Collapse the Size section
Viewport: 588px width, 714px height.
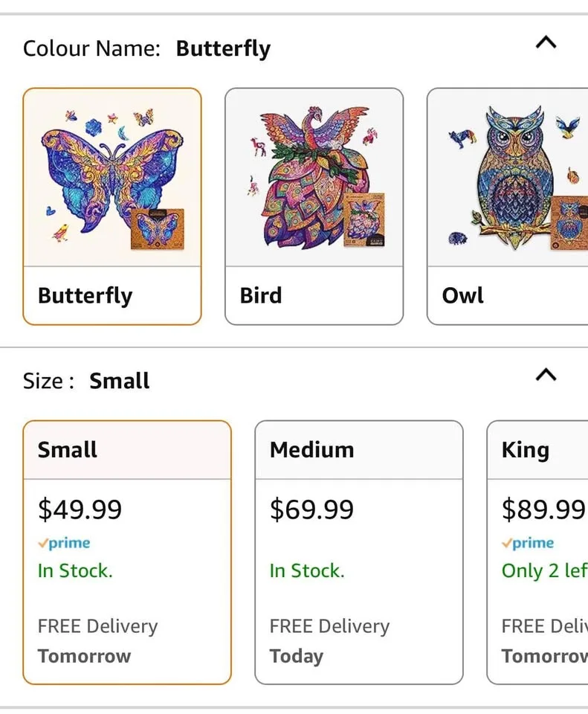click(x=546, y=375)
